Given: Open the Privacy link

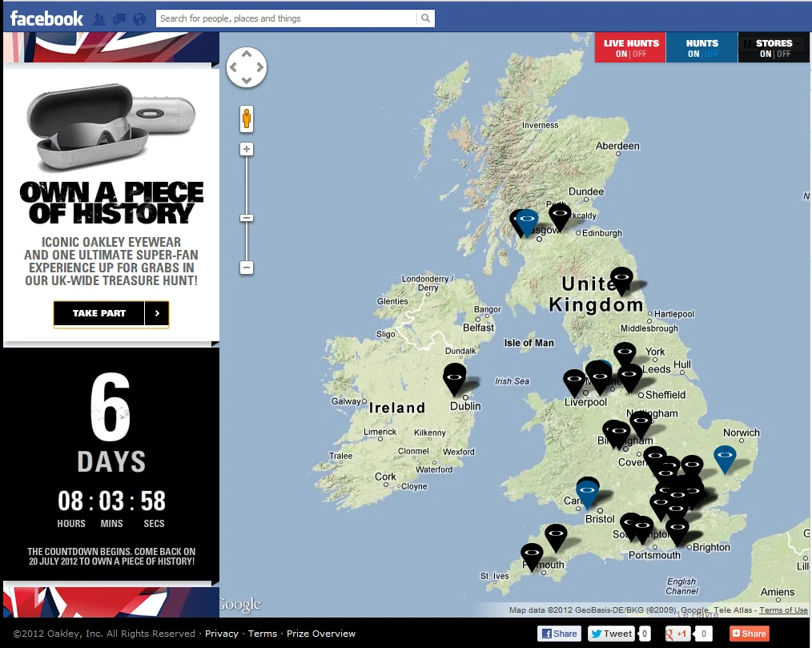Looking at the screenshot, I should (222, 634).
